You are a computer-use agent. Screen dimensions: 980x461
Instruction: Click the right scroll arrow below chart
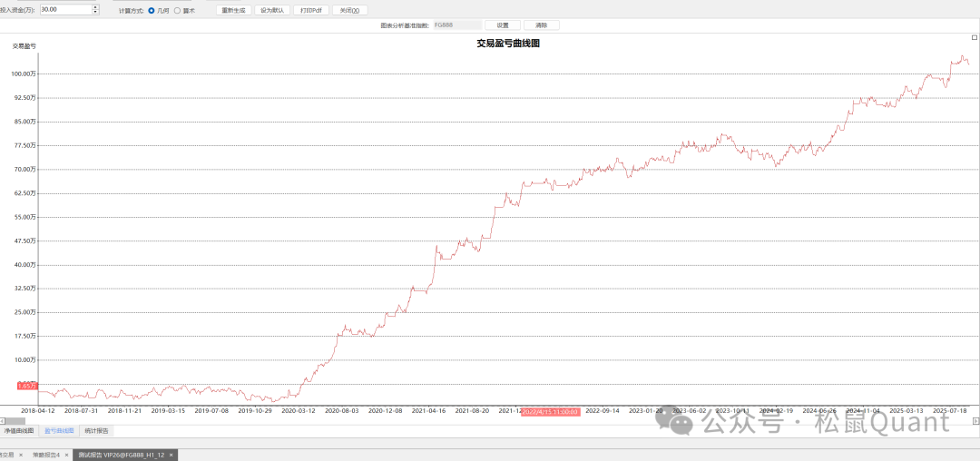[x=975, y=419]
